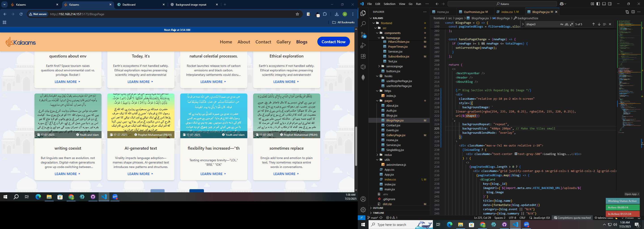Expand the OUTLINE section

click(399, 208)
